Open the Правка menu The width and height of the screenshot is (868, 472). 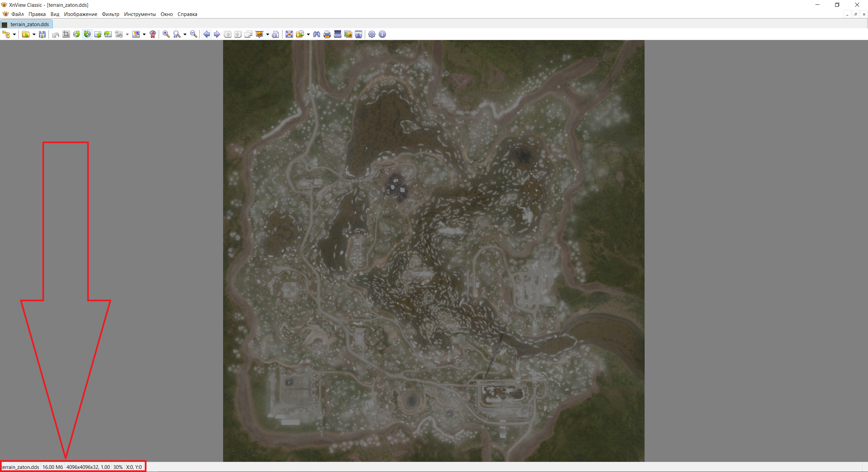37,14
